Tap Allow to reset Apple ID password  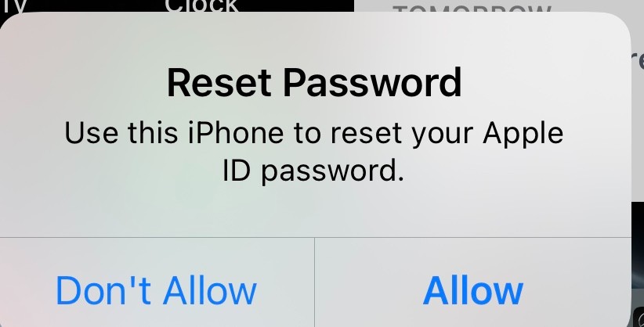(x=472, y=282)
